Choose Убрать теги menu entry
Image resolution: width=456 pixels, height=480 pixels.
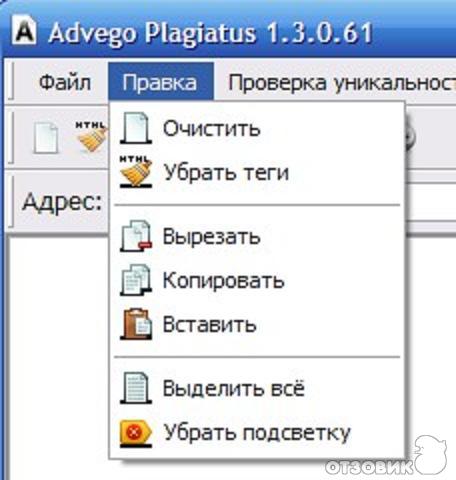[257, 172]
